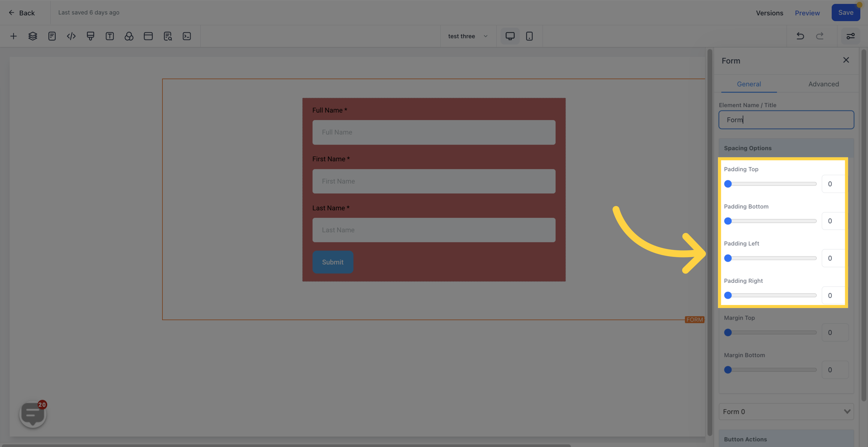
Task: Click the desktop view toggle
Action: coord(509,36)
